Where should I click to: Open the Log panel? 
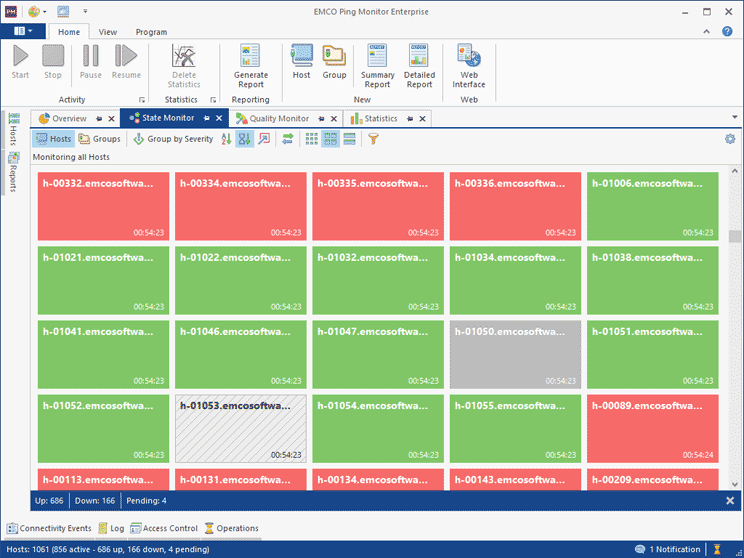click(x=111, y=528)
